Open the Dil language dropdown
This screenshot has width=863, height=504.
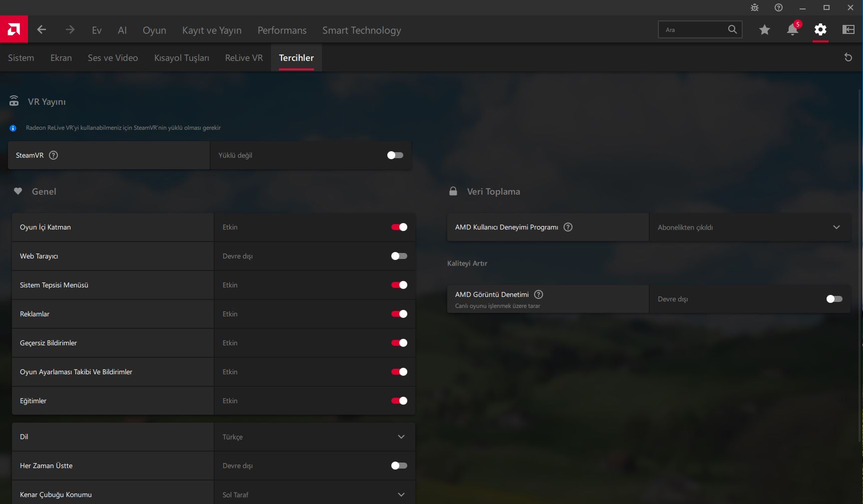click(314, 437)
